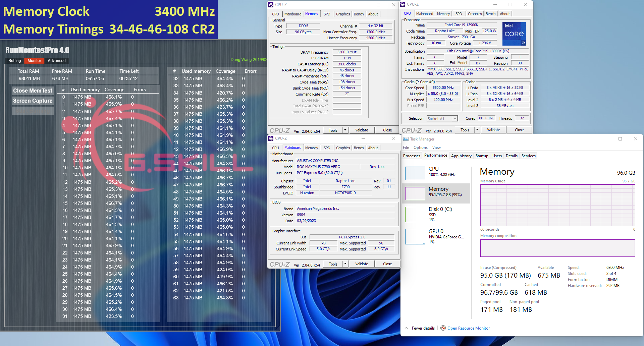Click the RunMemtestPro resize grip

(277, 328)
